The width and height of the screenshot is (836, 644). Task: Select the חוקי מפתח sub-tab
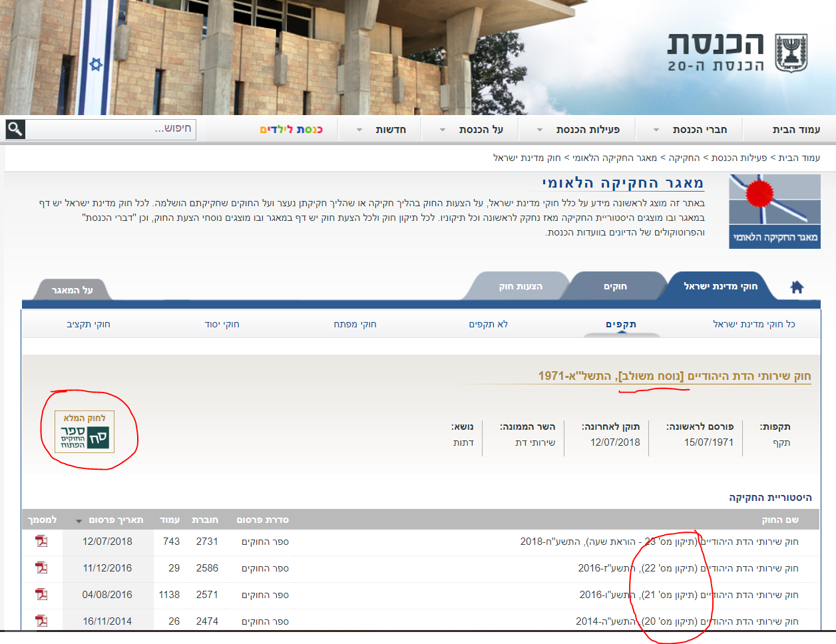coord(355,324)
